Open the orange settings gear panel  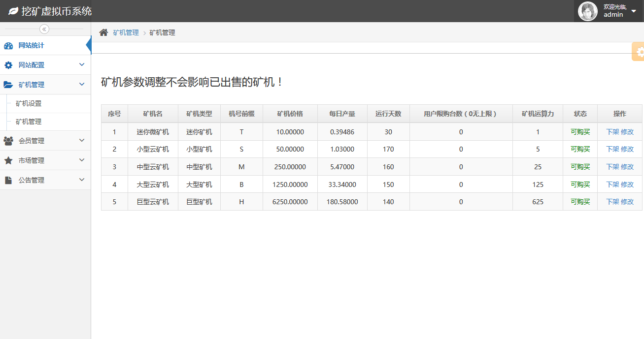tap(640, 52)
